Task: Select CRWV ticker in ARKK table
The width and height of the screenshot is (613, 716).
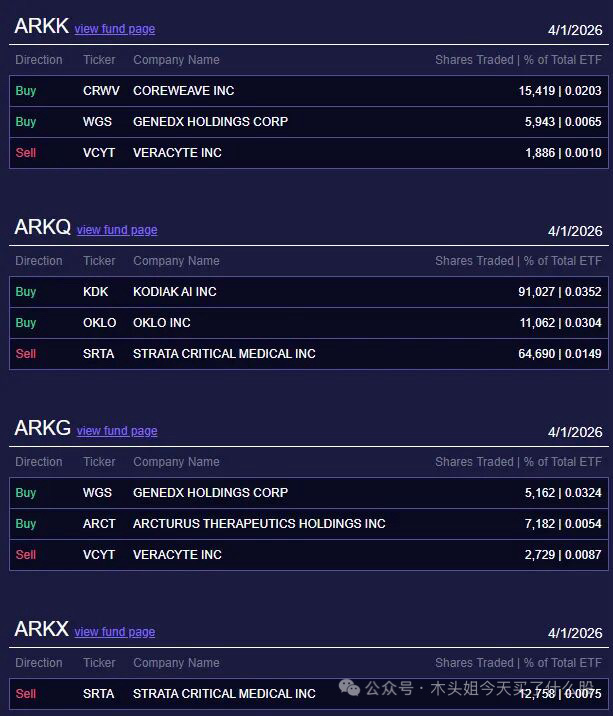Action: tap(101, 91)
